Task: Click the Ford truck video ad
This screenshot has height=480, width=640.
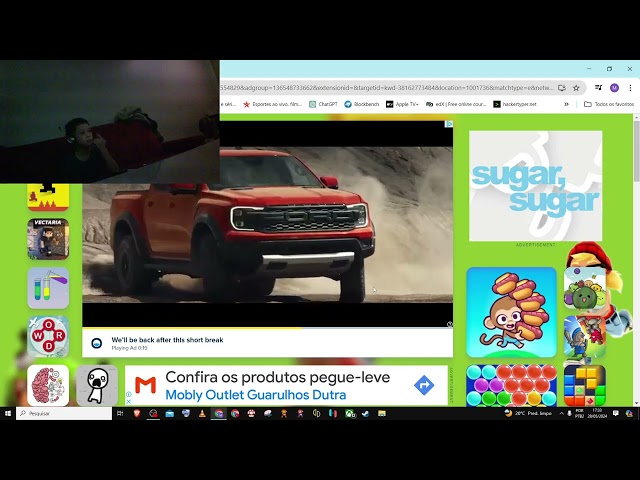Action: (267, 224)
